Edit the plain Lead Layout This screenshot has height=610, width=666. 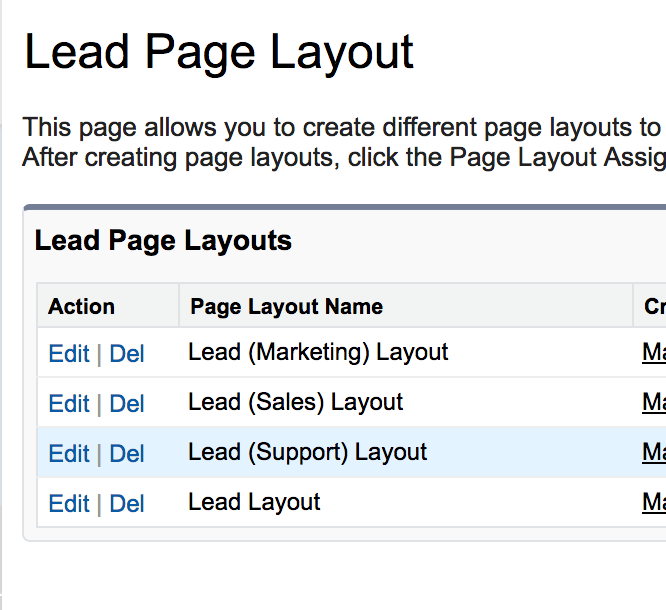pos(68,504)
